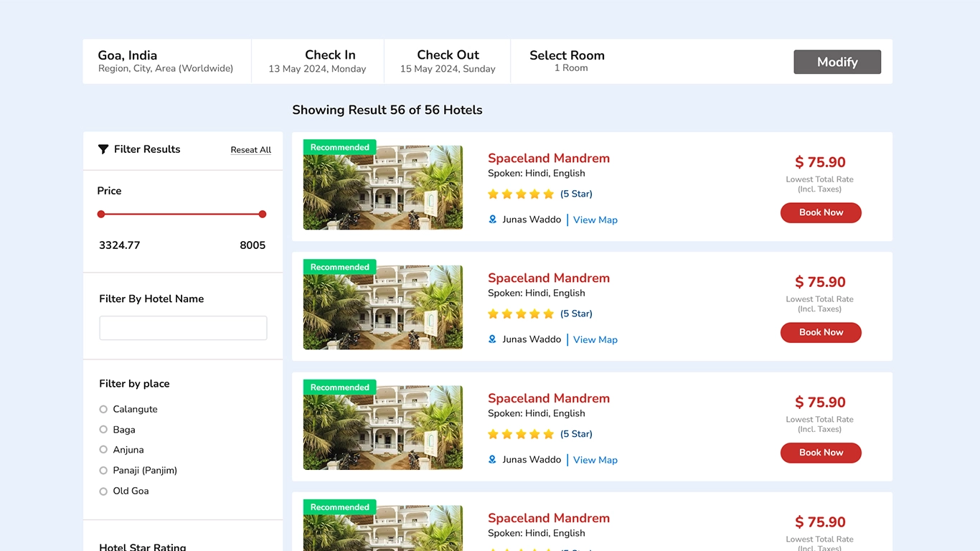Click the Filter By Hotel Name input box
The image size is (980, 551).
pyautogui.click(x=183, y=327)
